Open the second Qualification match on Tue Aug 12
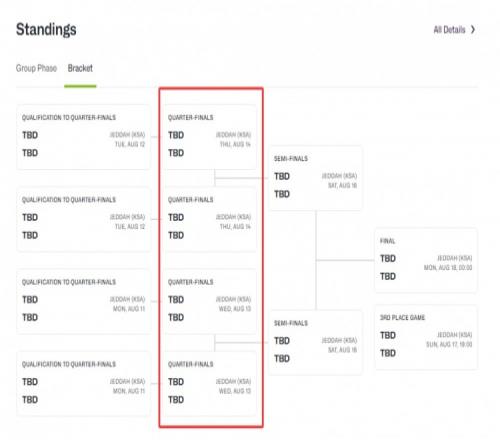This screenshot has width=500, height=440. [83, 219]
